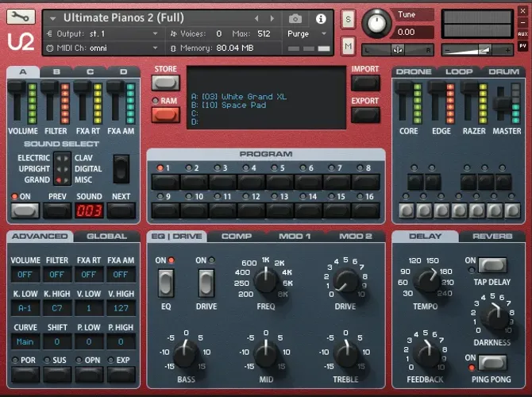The height and width of the screenshot is (397, 532).
Task: Click the NEXT sound button
Action: click(121, 210)
